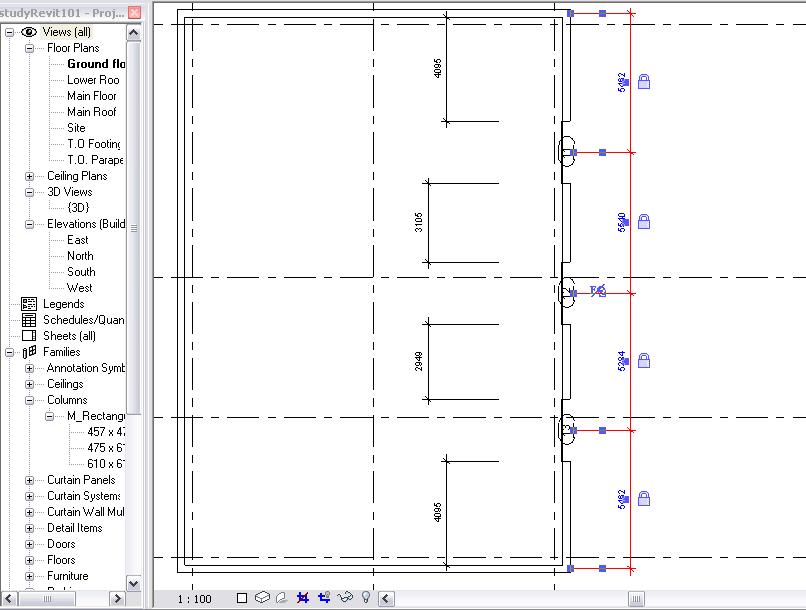Click the 3105 dimension text
This screenshot has height=610, width=806.
pos(418,222)
